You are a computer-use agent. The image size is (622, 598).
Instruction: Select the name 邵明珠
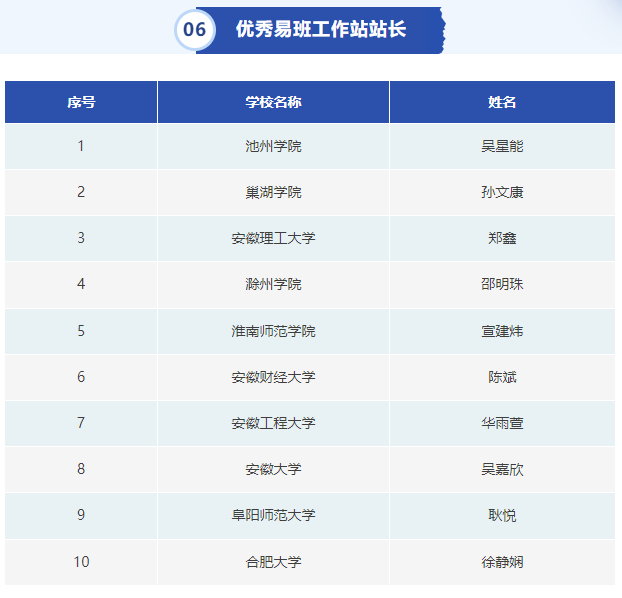tap(502, 284)
